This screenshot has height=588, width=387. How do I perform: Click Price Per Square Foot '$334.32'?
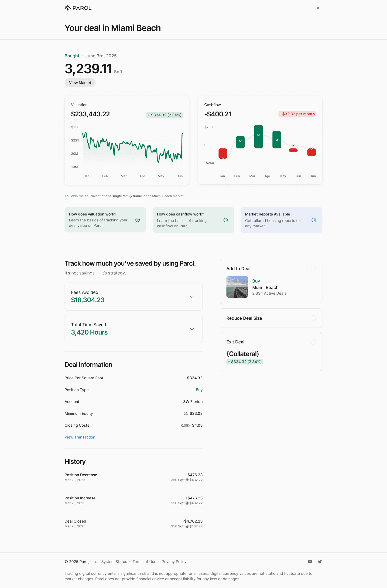pos(195,378)
